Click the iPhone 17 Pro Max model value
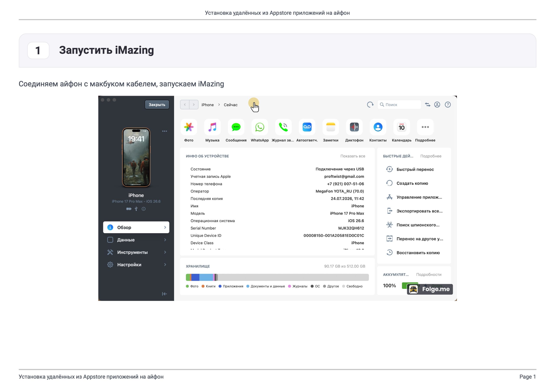 tap(347, 213)
